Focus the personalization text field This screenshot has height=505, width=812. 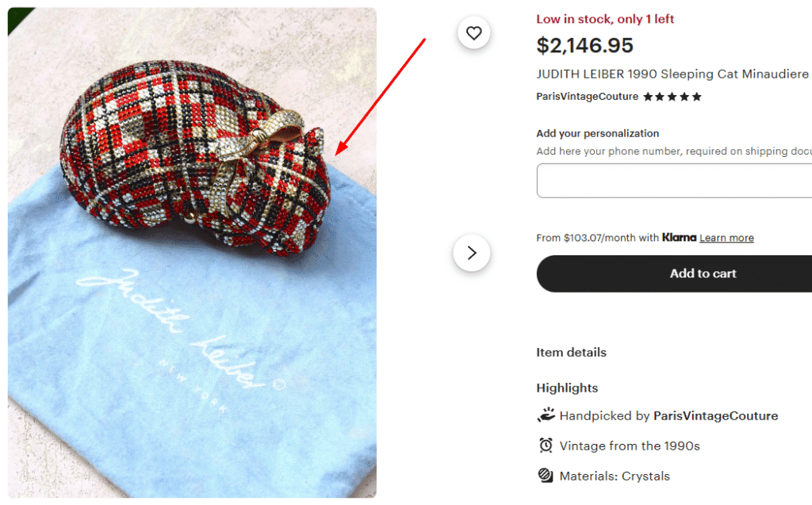(674, 181)
